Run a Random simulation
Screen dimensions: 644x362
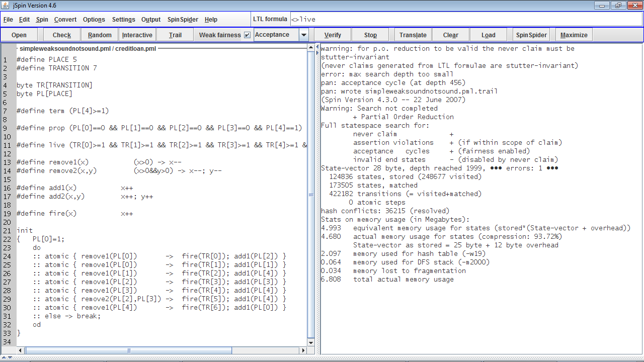(100, 35)
